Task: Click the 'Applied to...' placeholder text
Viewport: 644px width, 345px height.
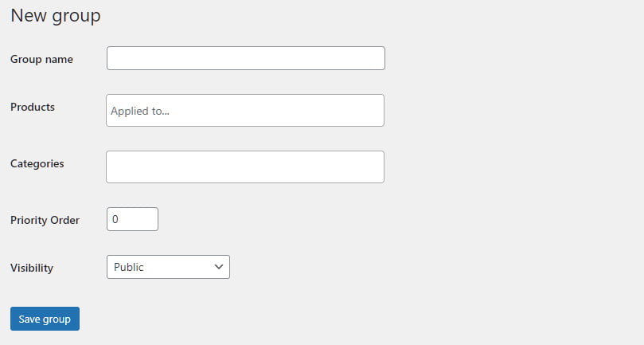Action: coord(139,111)
